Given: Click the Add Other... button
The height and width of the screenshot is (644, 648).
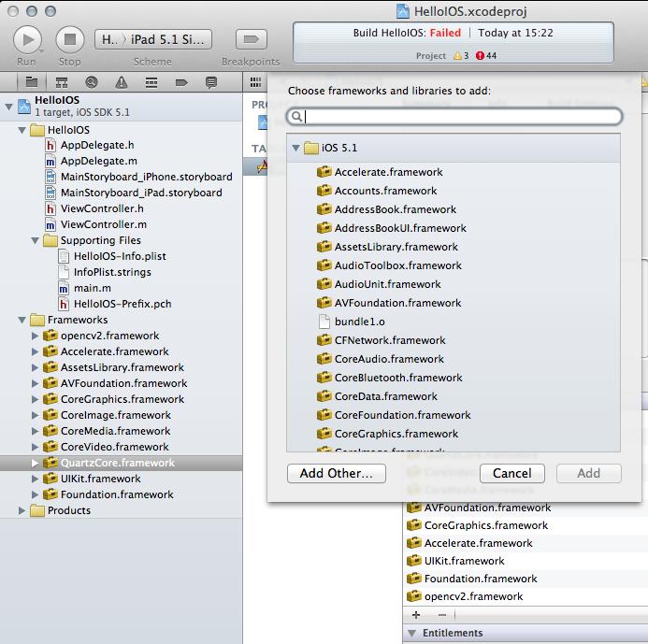Looking at the screenshot, I should click(336, 473).
